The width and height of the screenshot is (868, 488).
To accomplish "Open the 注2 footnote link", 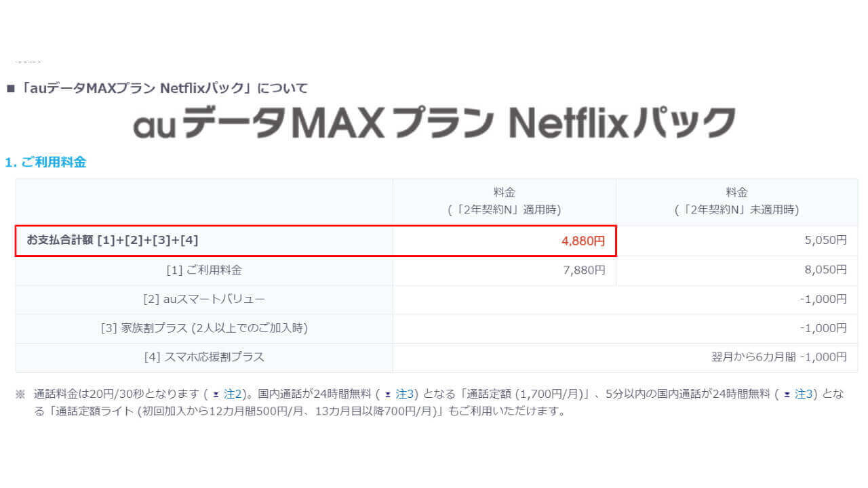I will [x=233, y=394].
